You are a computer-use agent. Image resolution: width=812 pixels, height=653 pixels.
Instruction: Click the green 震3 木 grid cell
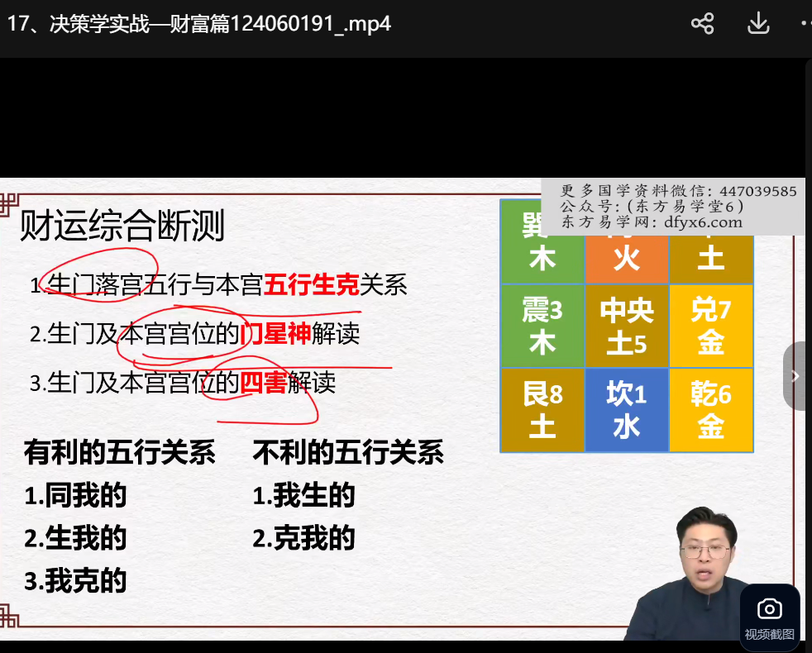(542, 326)
